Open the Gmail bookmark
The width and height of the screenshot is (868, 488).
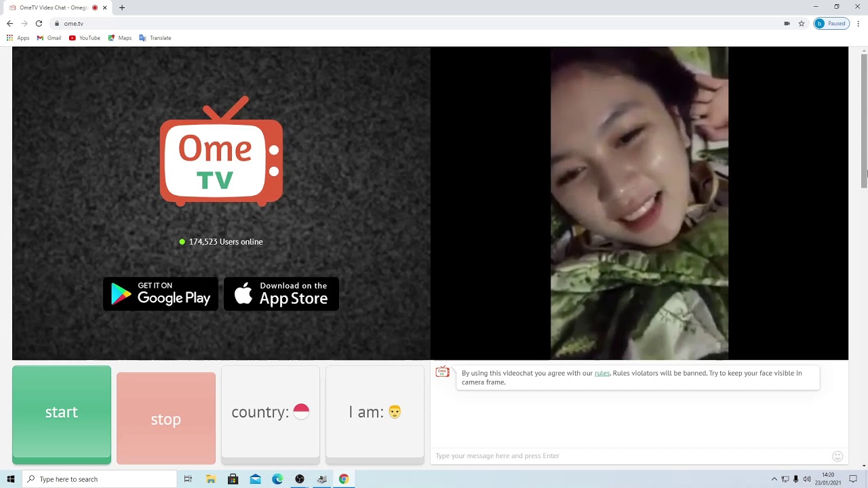[50, 38]
